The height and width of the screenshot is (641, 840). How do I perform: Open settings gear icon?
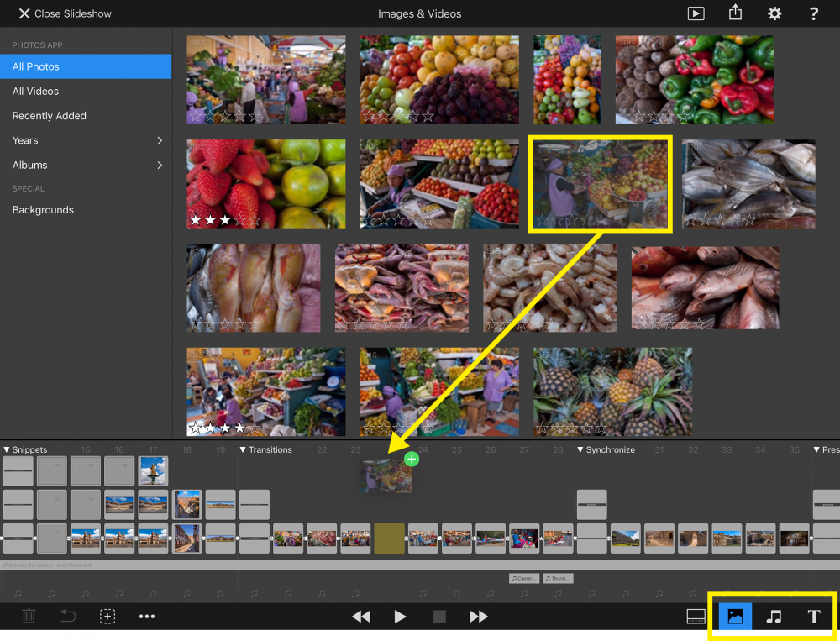[x=774, y=13]
